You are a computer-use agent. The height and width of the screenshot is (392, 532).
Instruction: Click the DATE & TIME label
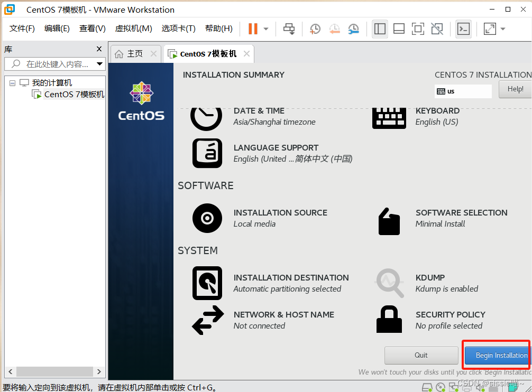click(259, 111)
